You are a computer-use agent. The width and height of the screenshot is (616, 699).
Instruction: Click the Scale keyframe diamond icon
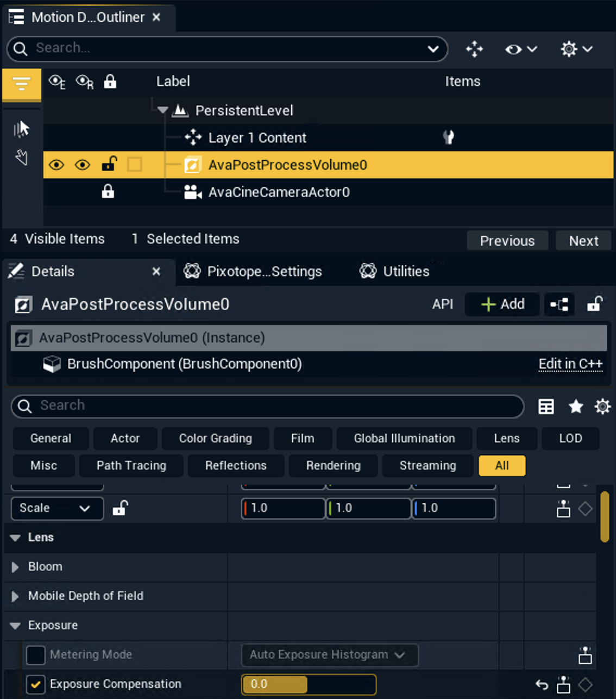pyautogui.click(x=585, y=509)
